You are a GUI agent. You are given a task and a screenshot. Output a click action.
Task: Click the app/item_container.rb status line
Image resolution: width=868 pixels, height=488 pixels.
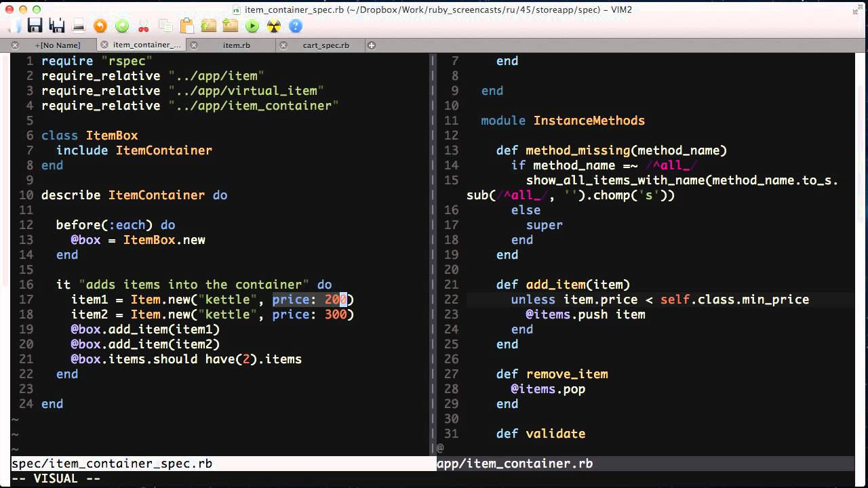[644, 464]
